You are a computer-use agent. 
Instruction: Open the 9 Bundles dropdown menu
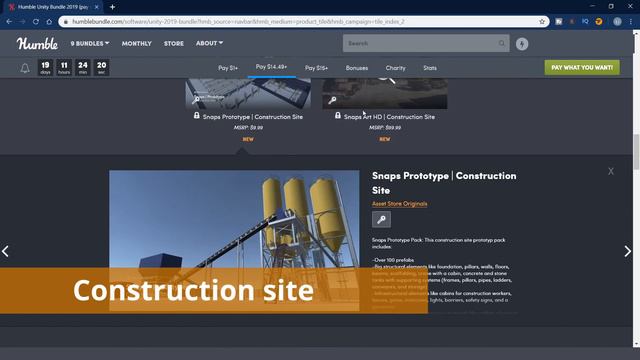89,43
